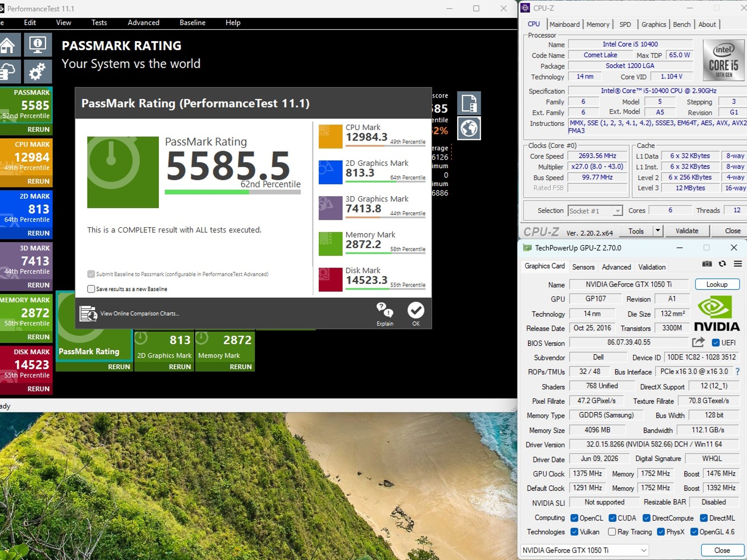Click the cloud upload baseline icon
747x560 pixels.
point(8,71)
